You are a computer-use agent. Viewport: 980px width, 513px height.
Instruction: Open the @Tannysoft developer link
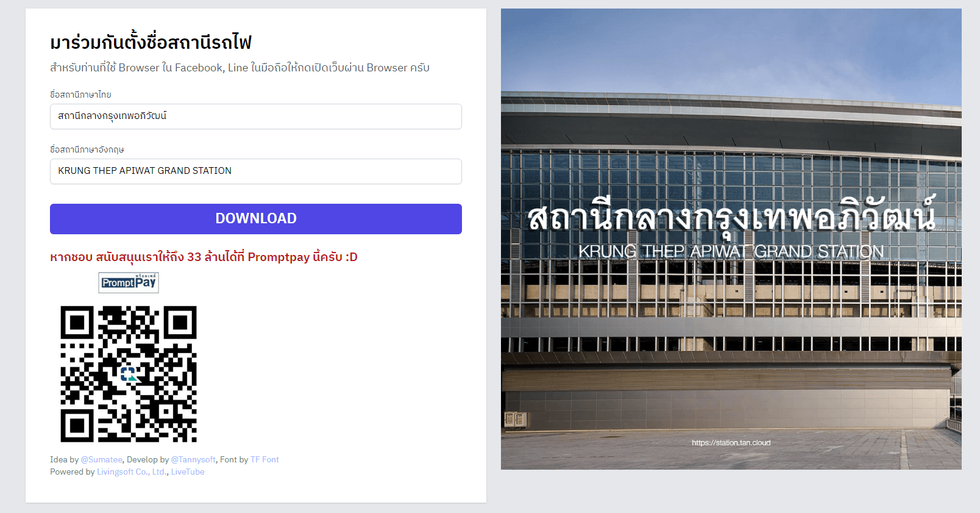(x=193, y=459)
